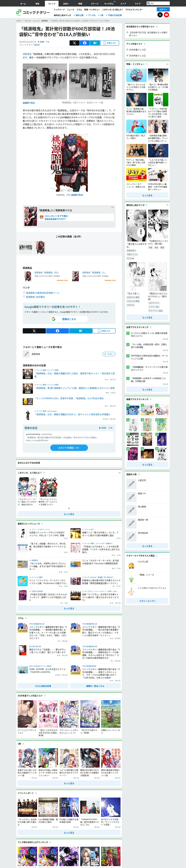Screen dimensions: 186x868
Task: Switch to the 音楽 tab
Action: (x=37, y=4)
